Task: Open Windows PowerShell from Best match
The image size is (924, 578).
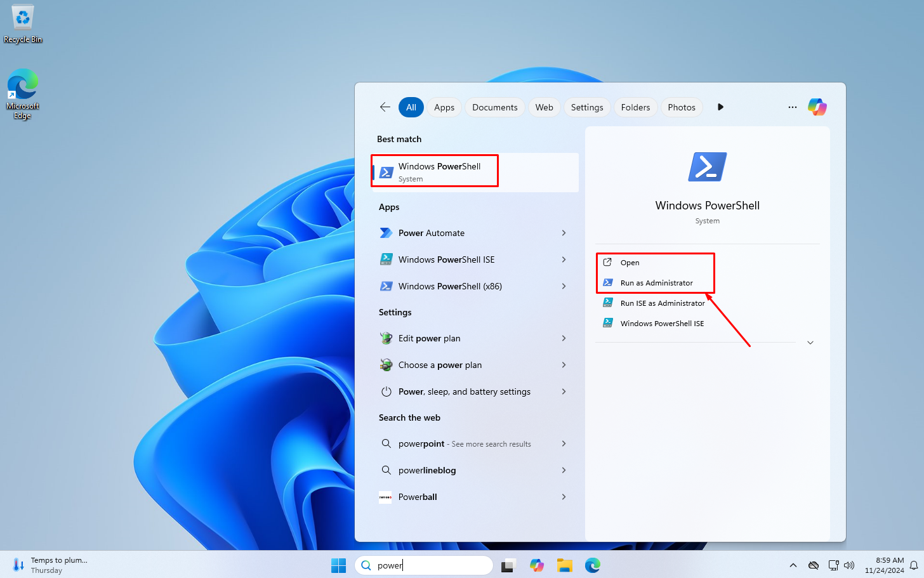Action: [434, 171]
